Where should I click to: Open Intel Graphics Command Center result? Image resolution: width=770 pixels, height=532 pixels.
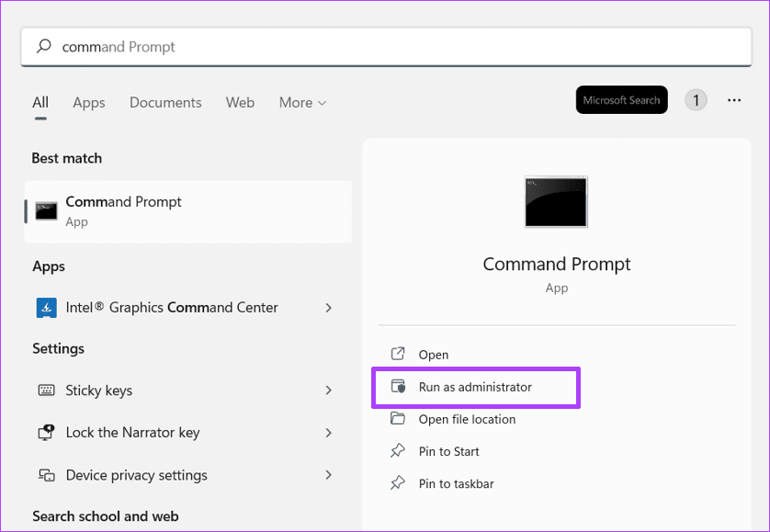(188, 308)
